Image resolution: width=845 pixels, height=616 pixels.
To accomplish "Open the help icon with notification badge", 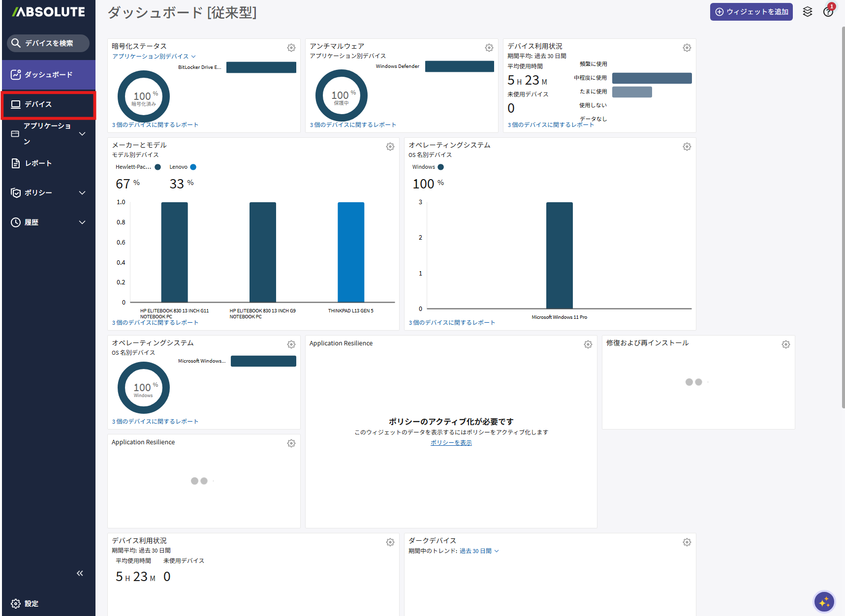I will [x=828, y=12].
